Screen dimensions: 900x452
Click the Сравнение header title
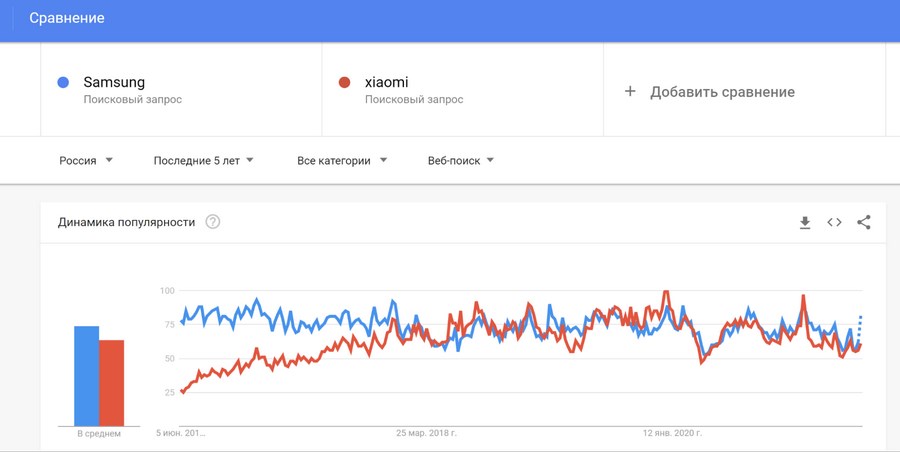[x=67, y=18]
